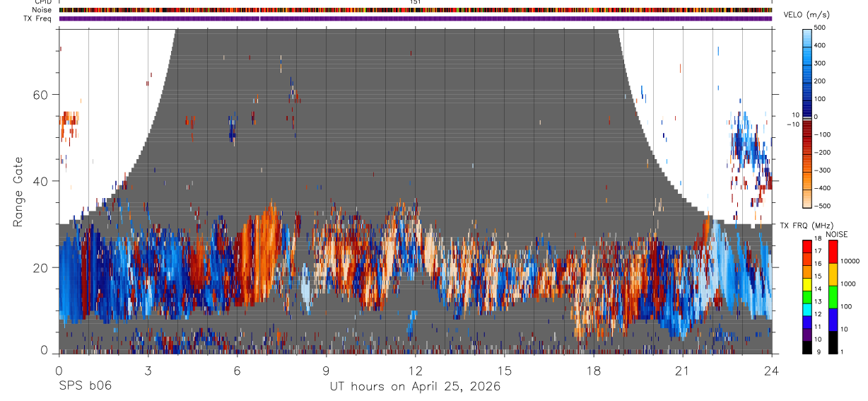This screenshot has height=401, width=868.
Task: Click the red segment of NOISE color bar
Action: pos(833,252)
